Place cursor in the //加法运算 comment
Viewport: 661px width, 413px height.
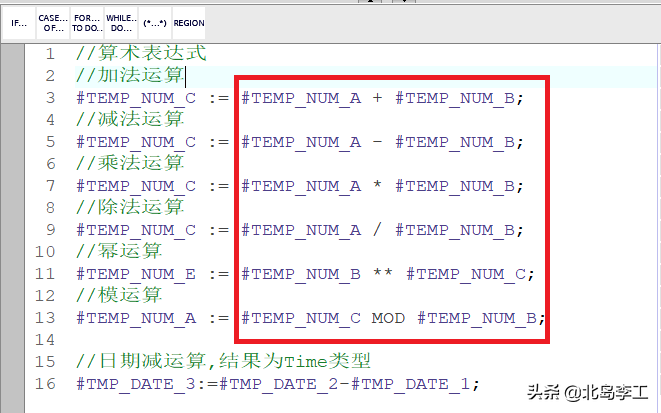[x=130, y=75]
